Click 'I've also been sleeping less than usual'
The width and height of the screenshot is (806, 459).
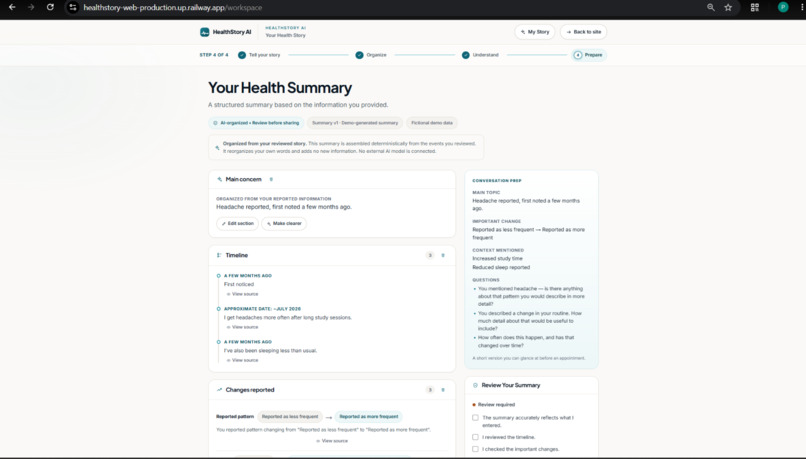pos(270,351)
